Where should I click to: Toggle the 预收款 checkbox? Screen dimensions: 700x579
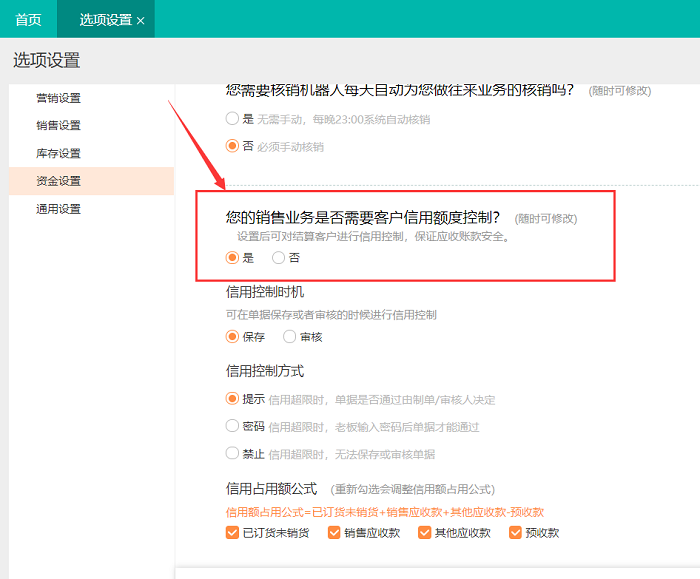pyautogui.click(x=516, y=533)
